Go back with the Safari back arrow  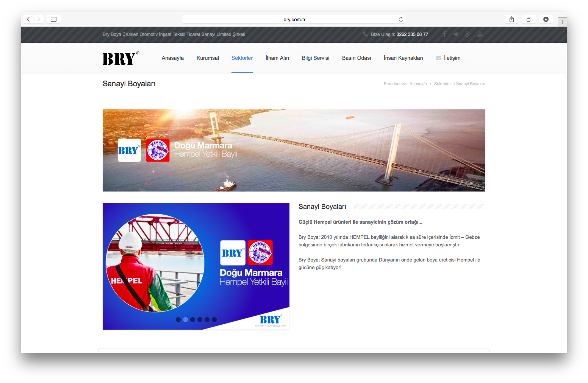[x=28, y=19]
